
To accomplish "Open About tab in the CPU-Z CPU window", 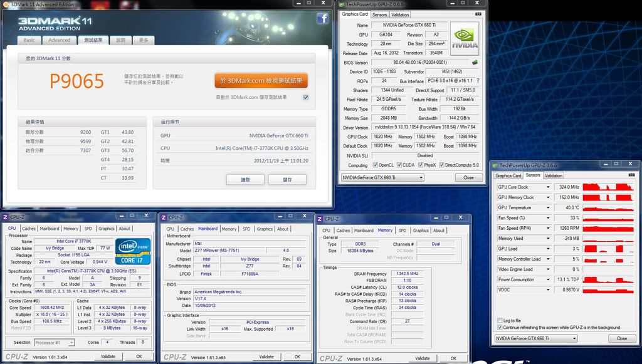I will tap(125, 229).
